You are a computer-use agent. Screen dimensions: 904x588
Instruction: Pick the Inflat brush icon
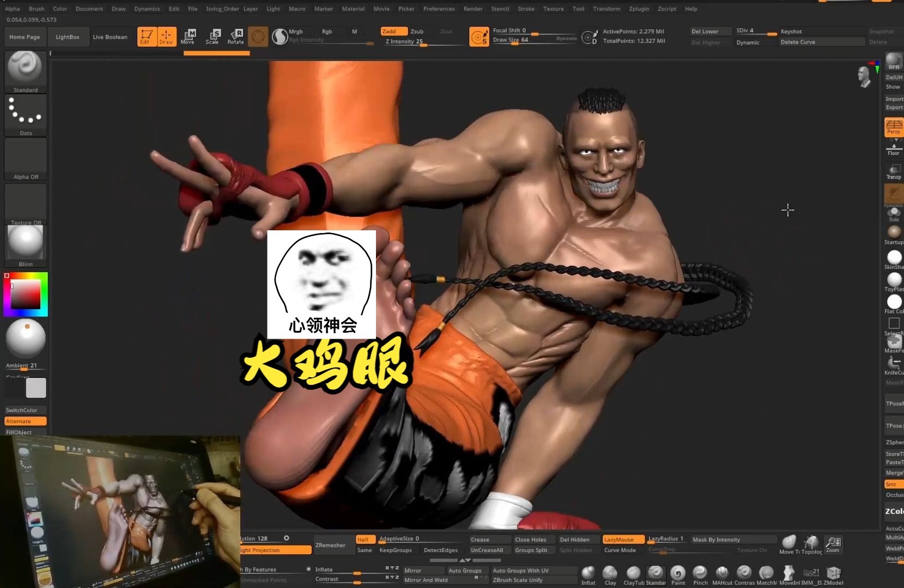pos(588,575)
